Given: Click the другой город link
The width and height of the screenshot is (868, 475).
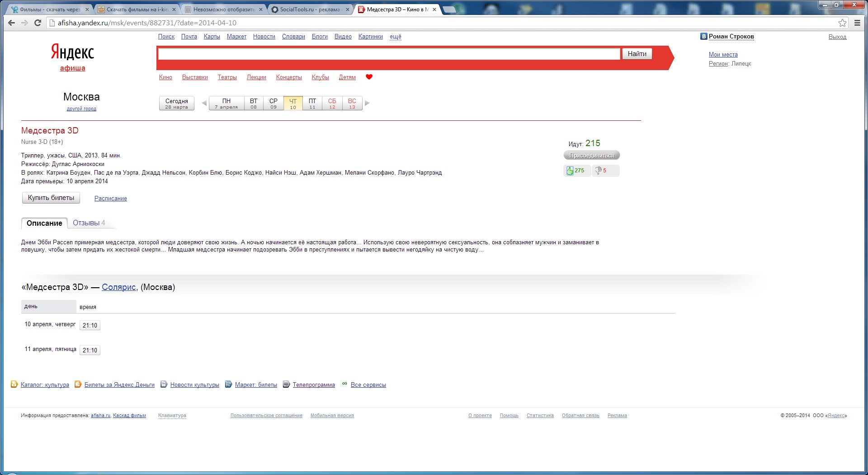Looking at the screenshot, I should [81, 109].
